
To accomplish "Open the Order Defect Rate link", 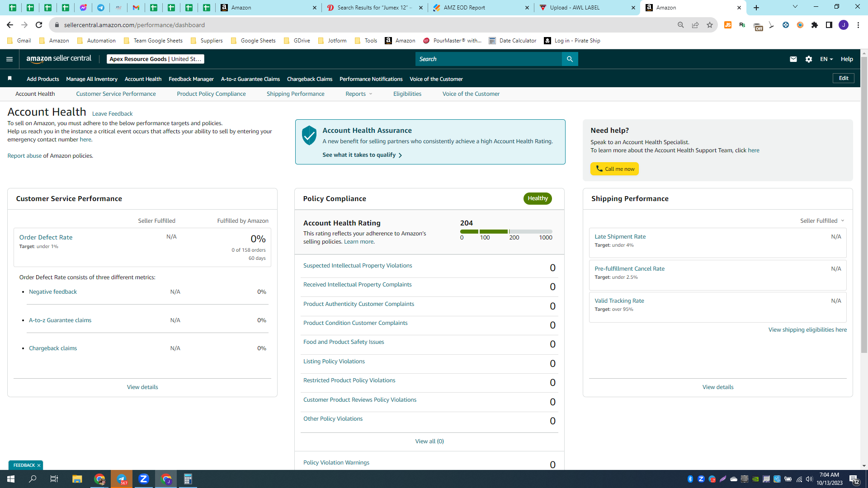I will (x=46, y=237).
